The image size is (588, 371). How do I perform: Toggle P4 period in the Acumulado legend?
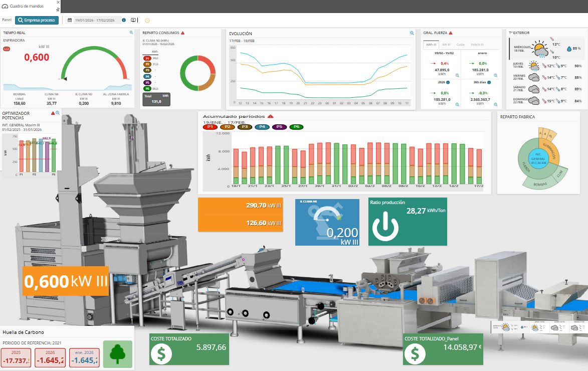(262, 127)
